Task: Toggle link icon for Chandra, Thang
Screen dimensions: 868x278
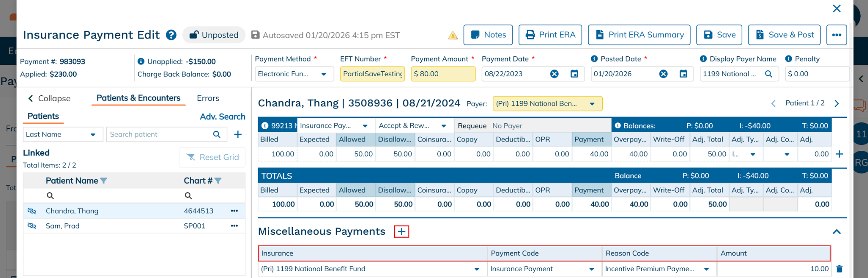Action: 32,211
